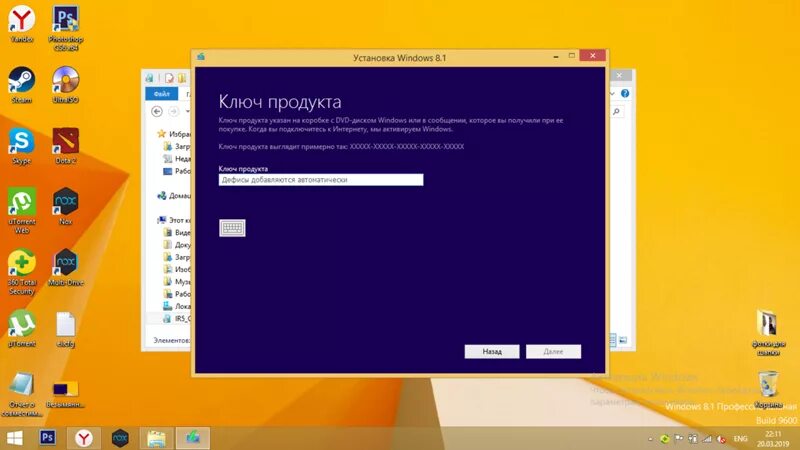Go back in the Explorer window
Screen dimensions: 800x450
coord(157,111)
